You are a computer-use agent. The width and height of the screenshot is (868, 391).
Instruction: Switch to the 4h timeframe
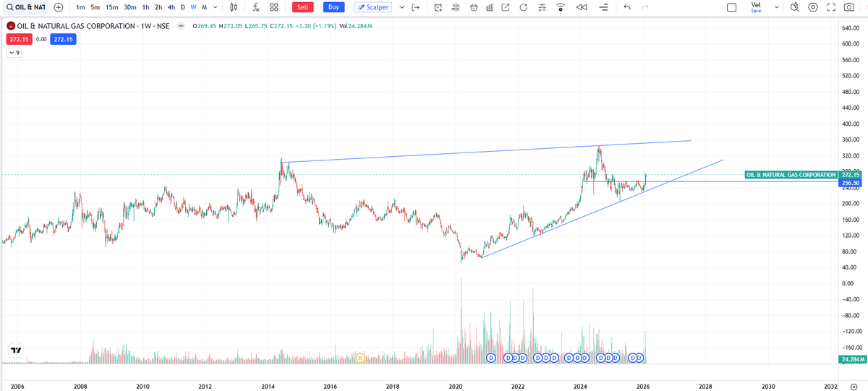(171, 7)
